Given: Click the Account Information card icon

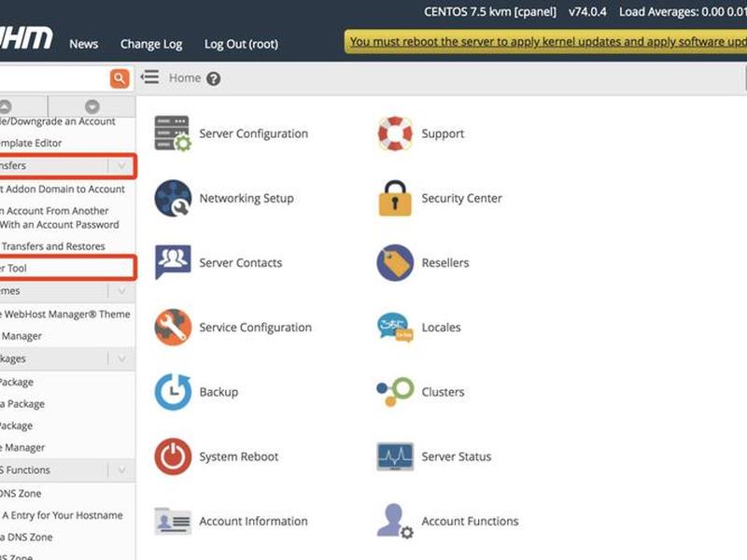Looking at the screenshot, I should click(173, 521).
